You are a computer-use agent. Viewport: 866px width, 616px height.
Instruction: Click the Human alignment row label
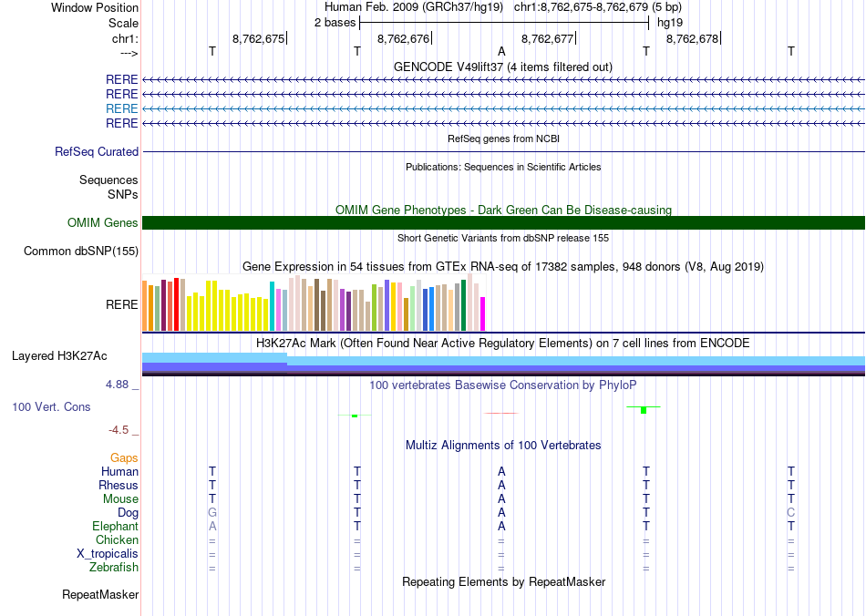pos(119,471)
